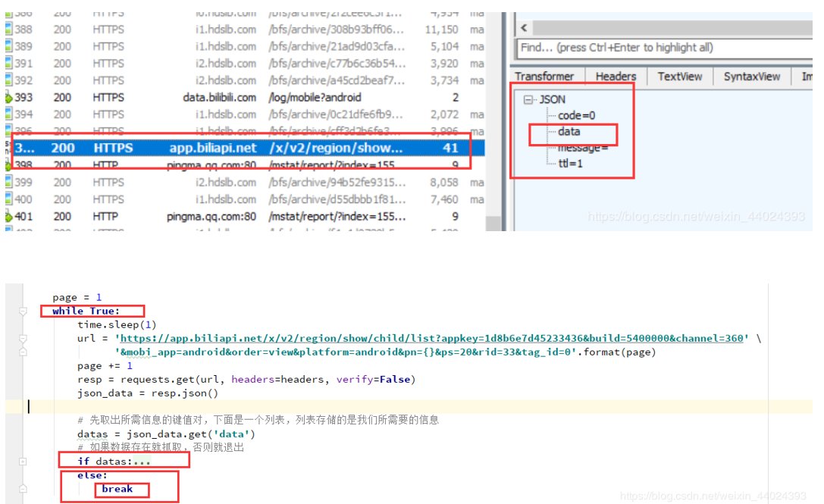Select the ttl=1 tree node

[x=570, y=164]
